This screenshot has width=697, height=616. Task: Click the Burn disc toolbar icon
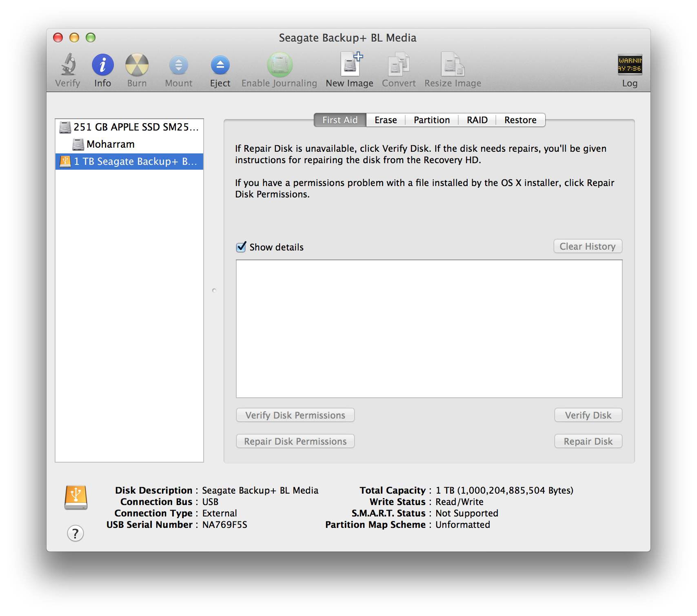tap(137, 65)
